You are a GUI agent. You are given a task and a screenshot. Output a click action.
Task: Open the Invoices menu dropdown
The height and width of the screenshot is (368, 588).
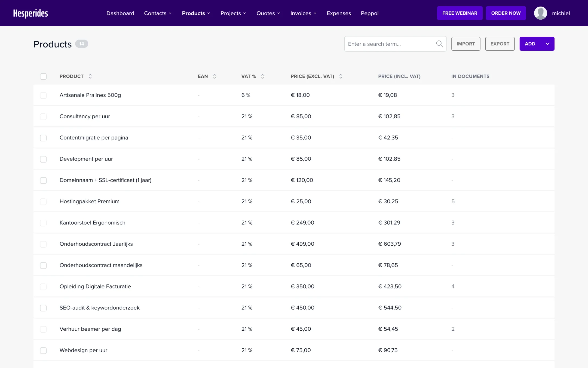coord(304,13)
